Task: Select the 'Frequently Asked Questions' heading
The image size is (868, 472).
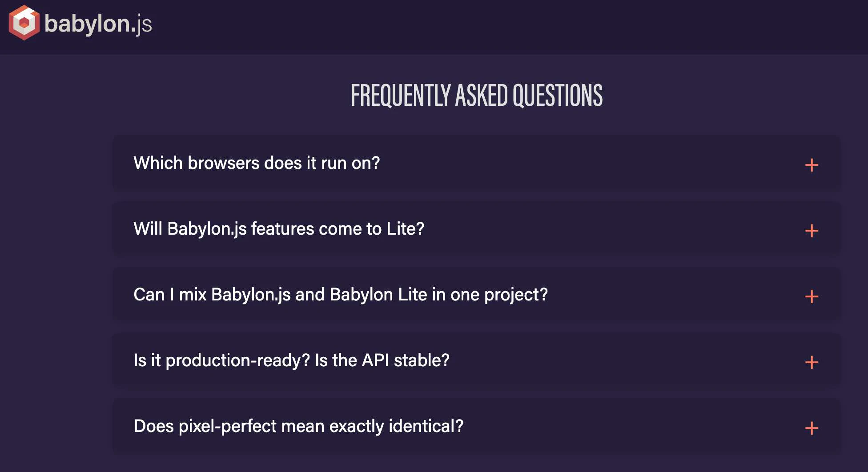Action: pyautogui.click(x=477, y=96)
